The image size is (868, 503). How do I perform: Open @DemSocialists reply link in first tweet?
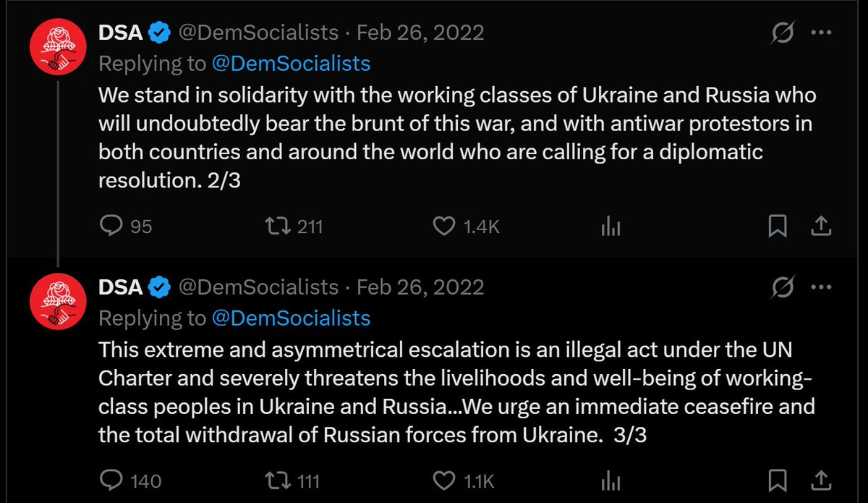(291, 64)
